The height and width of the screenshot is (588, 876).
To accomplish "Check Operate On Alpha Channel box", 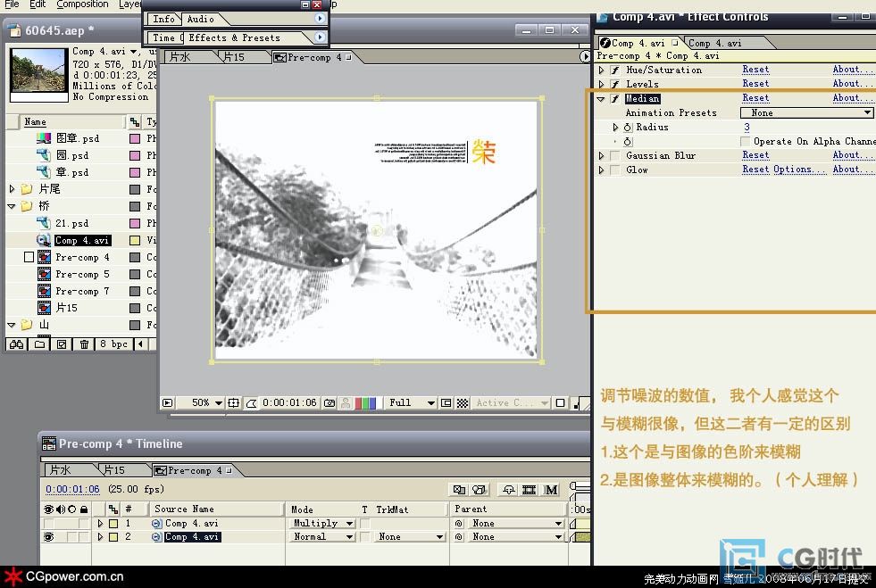I will pos(745,141).
